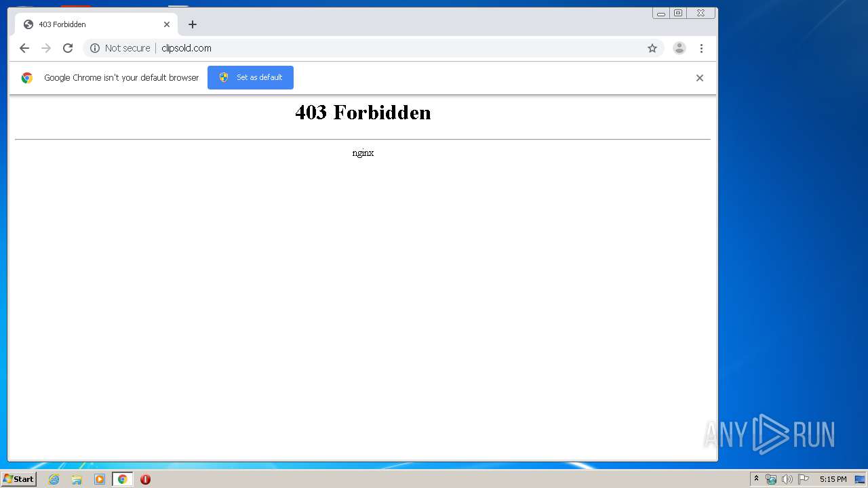Open the red Opera taskbar icon
The width and height of the screenshot is (868, 488).
tap(145, 479)
